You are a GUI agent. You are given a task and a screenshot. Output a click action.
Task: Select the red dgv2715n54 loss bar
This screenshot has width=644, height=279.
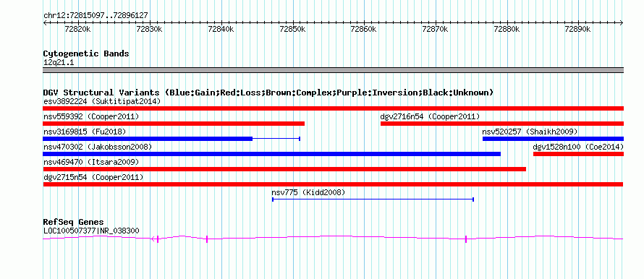[333, 184]
